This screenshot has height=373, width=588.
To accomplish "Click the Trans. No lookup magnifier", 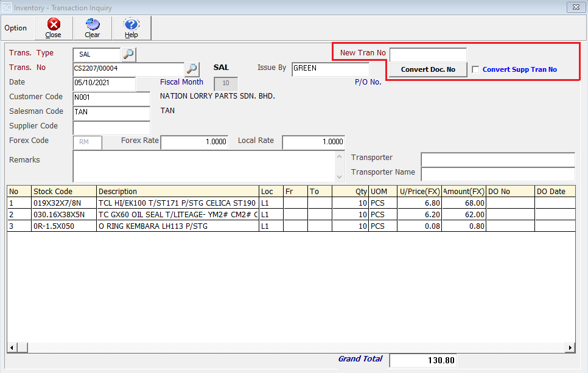I will 192,69.
